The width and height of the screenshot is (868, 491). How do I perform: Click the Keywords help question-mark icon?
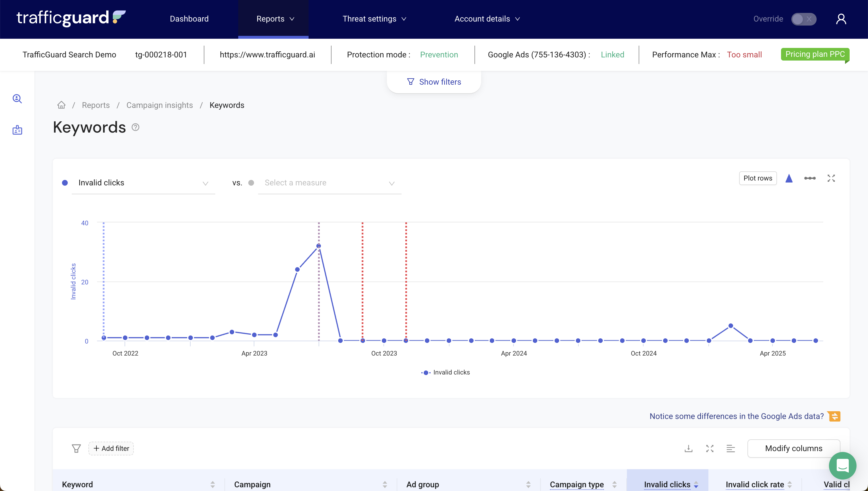135,127
